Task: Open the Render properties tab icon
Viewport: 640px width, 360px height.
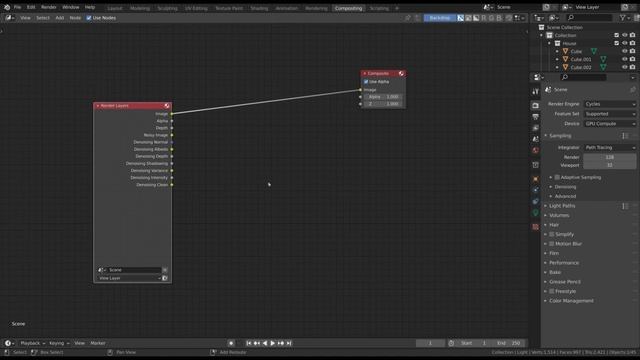Action: point(536,106)
